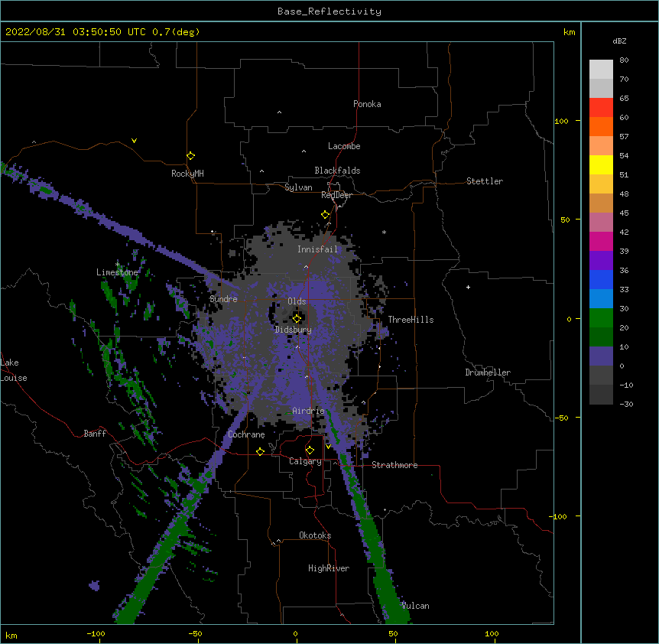This screenshot has width=659, height=644.
Task: Click the Okotoks town label
Action: [x=315, y=535]
